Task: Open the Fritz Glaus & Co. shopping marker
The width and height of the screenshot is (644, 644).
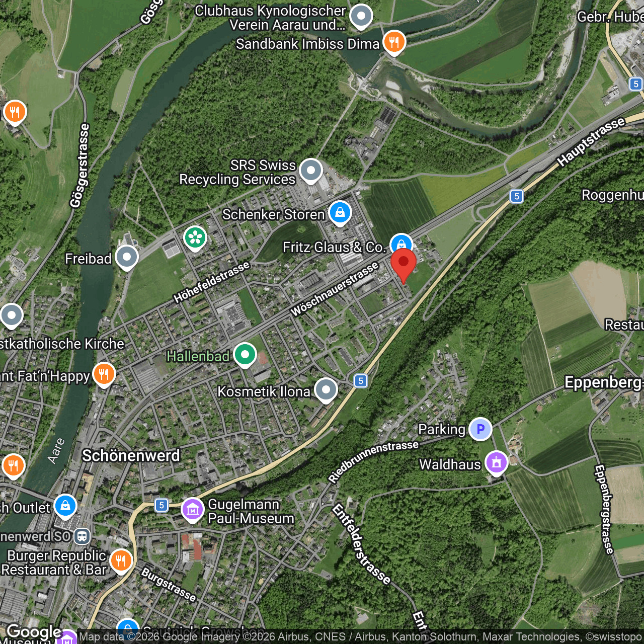Action: pos(401,245)
